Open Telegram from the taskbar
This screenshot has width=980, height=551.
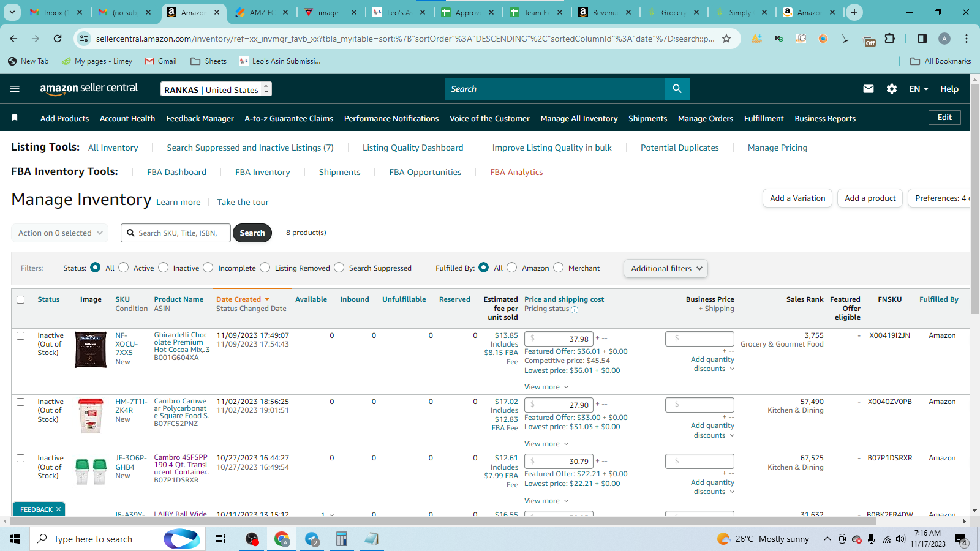coord(312,539)
